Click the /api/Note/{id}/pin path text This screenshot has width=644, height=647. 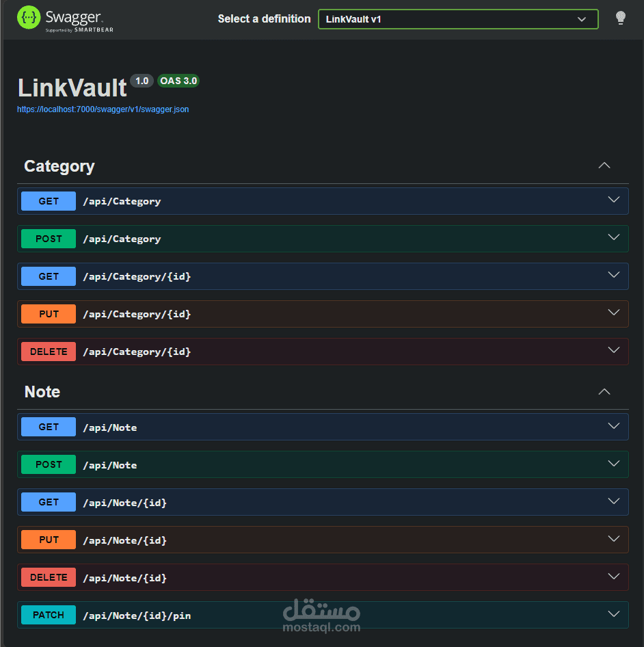pos(137,616)
